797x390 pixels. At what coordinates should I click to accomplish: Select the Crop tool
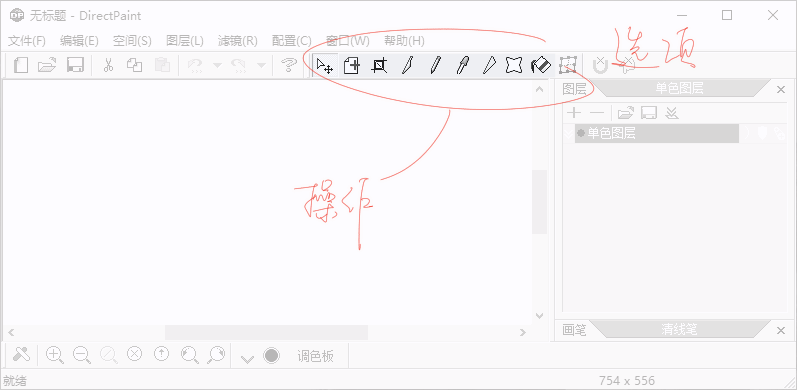(379, 66)
